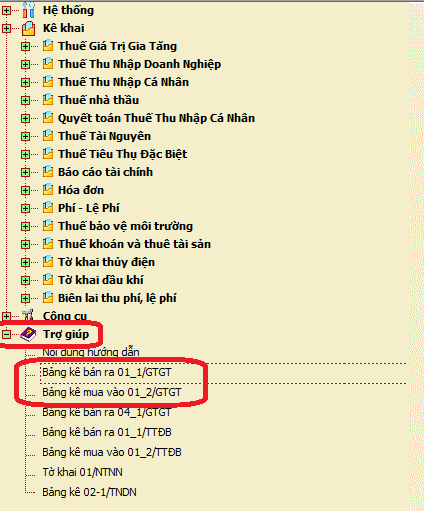
Task: Click the Kê khai folder icon
Action: click(x=29, y=28)
